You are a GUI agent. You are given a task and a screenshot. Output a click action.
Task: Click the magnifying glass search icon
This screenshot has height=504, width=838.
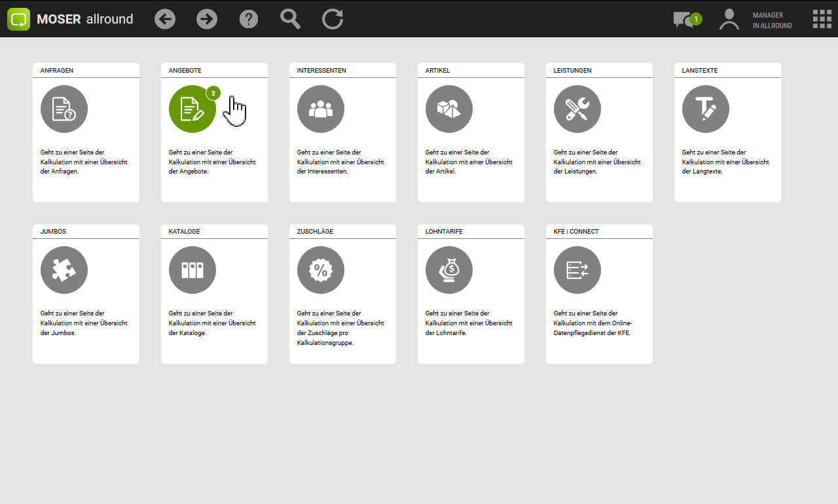tap(291, 19)
